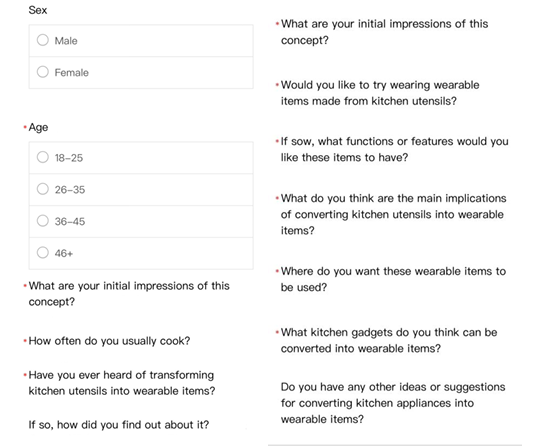Click the 'other ideas or suggestions' question
Screen dimensions: 542x446
393,403
